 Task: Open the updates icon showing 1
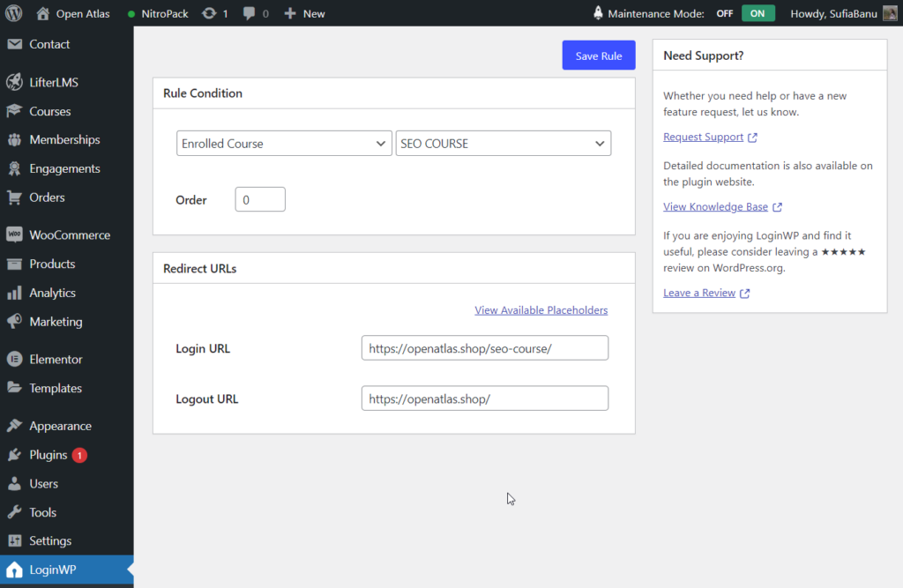coord(209,13)
